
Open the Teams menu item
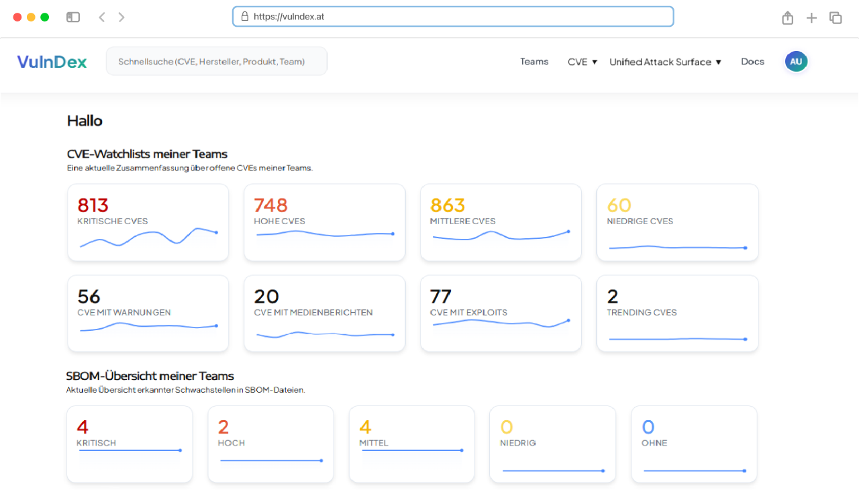click(534, 61)
